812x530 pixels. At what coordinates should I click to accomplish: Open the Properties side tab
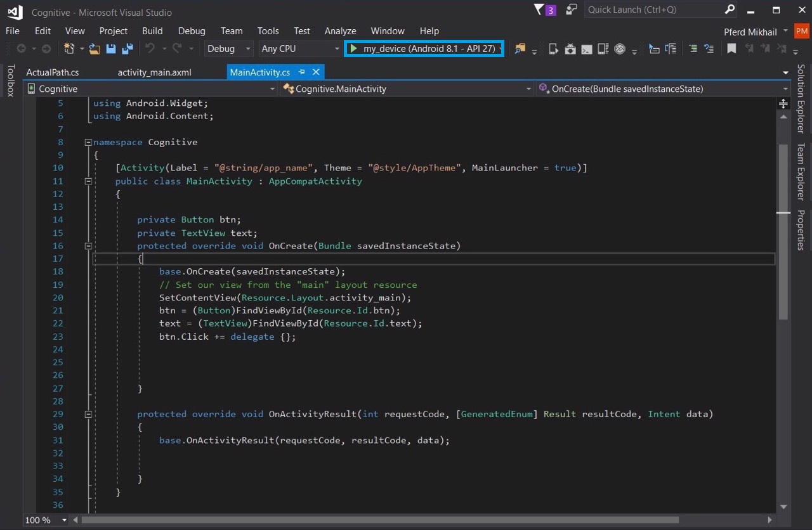801,229
